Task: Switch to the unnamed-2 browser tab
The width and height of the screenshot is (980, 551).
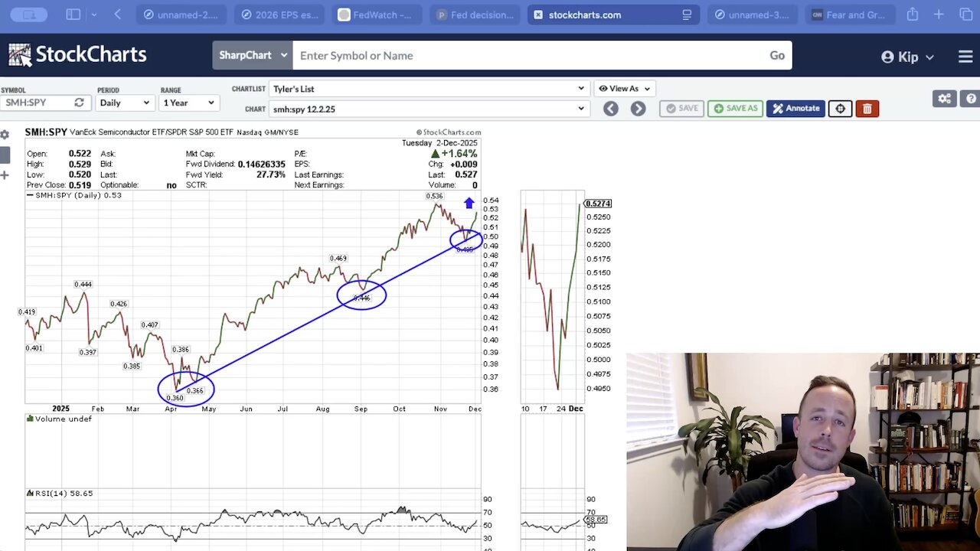Action: click(x=181, y=15)
